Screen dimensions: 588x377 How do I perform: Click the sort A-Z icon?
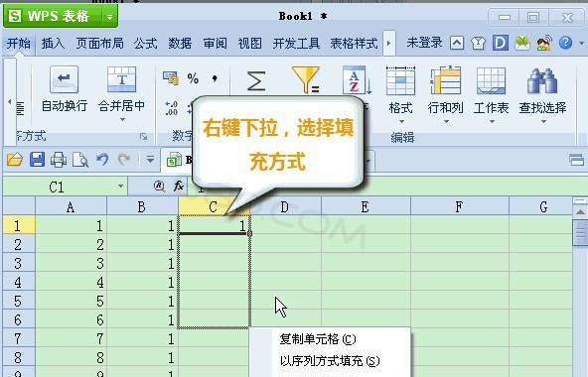pos(357,79)
